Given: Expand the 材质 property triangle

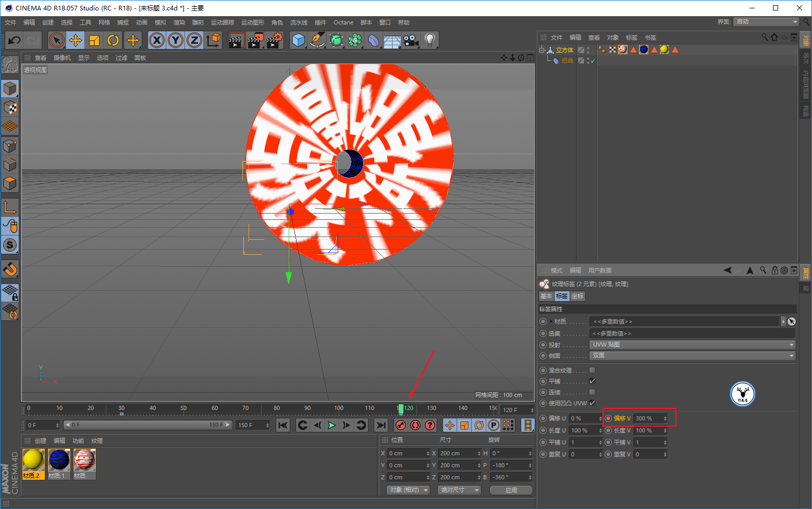Looking at the screenshot, I should coord(551,321).
